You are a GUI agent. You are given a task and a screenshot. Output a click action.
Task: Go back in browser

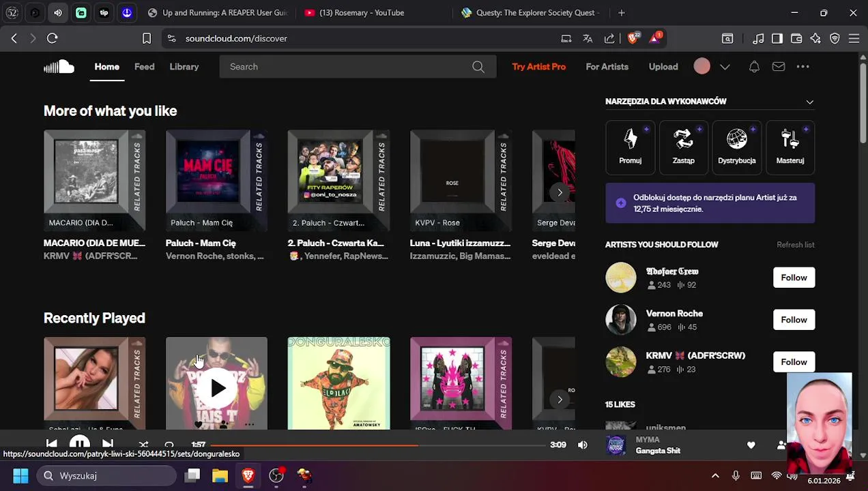14,39
